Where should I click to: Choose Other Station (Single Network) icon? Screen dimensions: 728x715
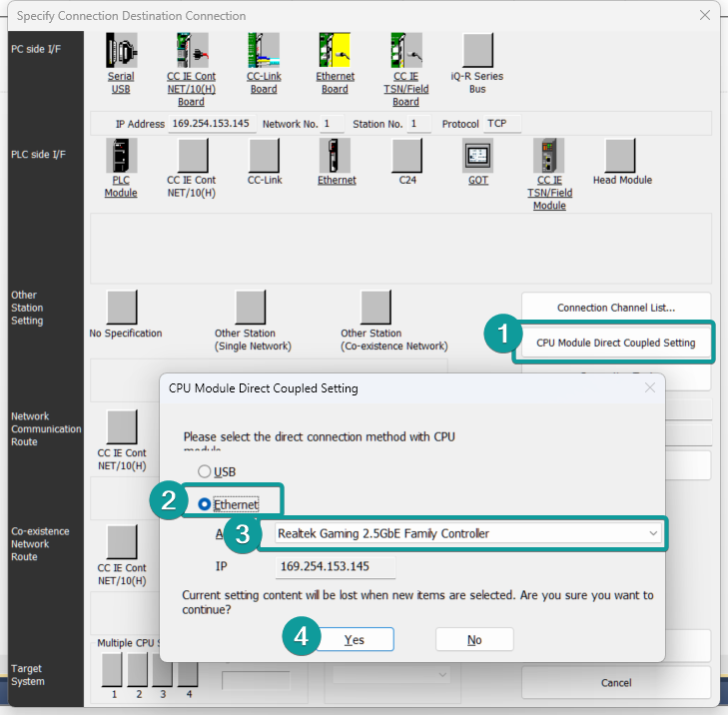[x=251, y=308]
